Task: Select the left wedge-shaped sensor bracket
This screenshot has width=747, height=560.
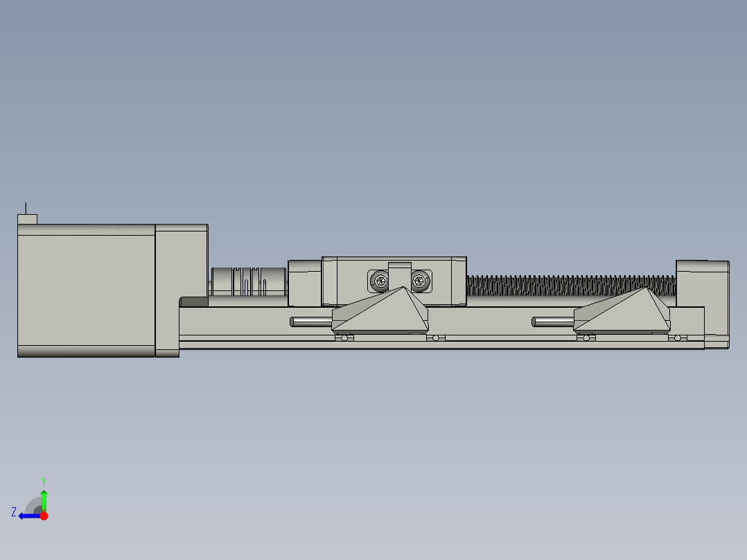Action: pyautogui.click(x=380, y=310)
